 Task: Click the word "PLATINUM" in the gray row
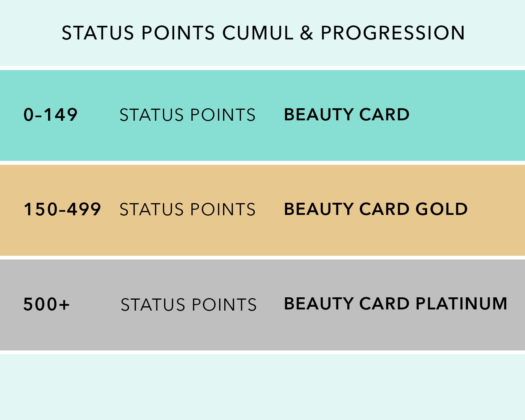click(x=461, y=304)
